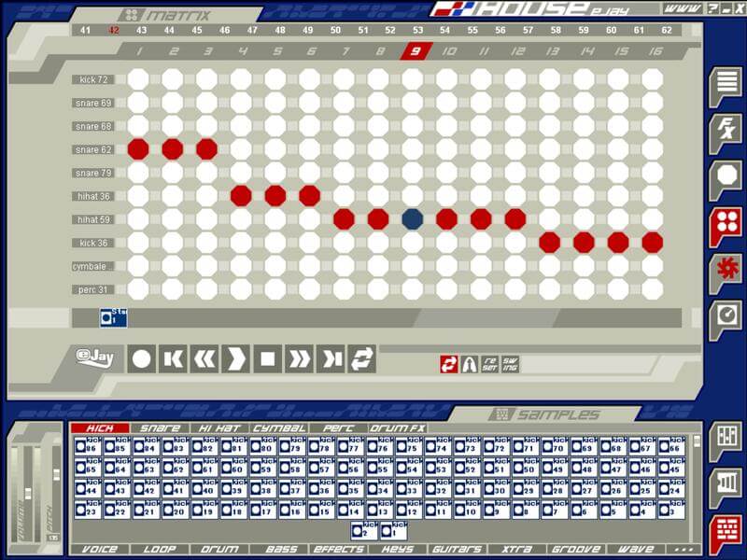Switch to the Snare samples tab

pyautogui.click(x=160, y=428)
